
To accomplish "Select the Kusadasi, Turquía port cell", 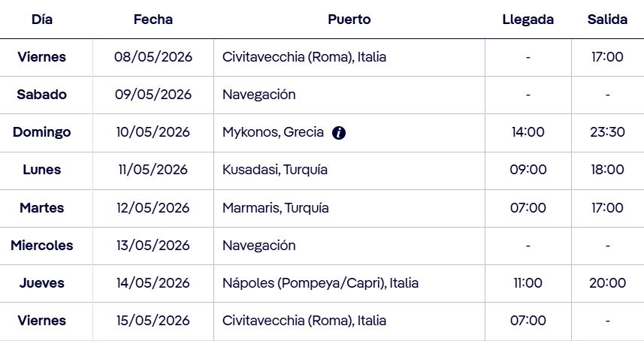I will (275, 170).
